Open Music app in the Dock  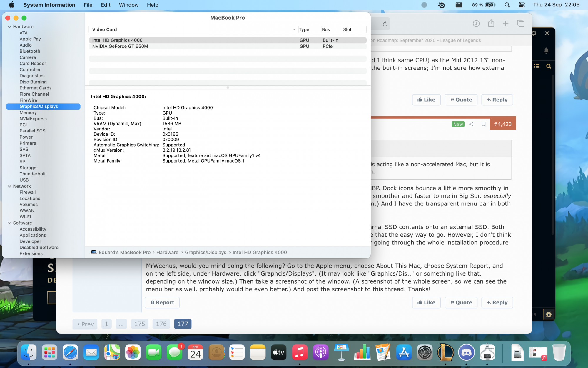[x=300, y=352]
